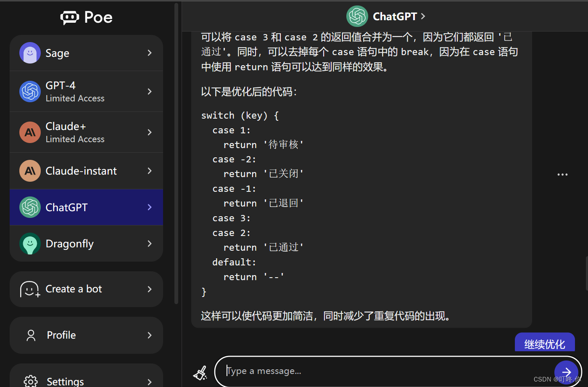Click the "return '待审核'" code line
588x387 pixels.
(264, 145)
